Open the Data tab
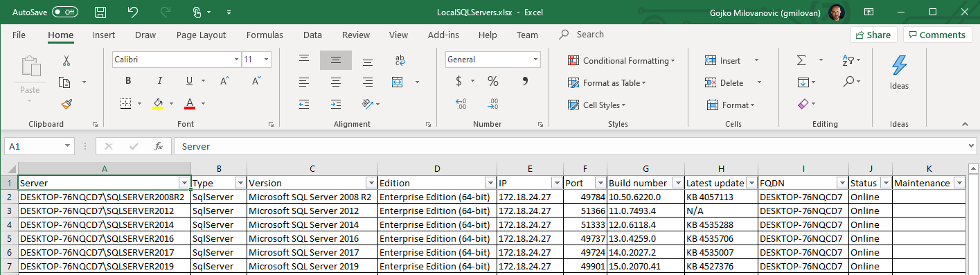Screen dimensions: 980x275 (312, 35)
